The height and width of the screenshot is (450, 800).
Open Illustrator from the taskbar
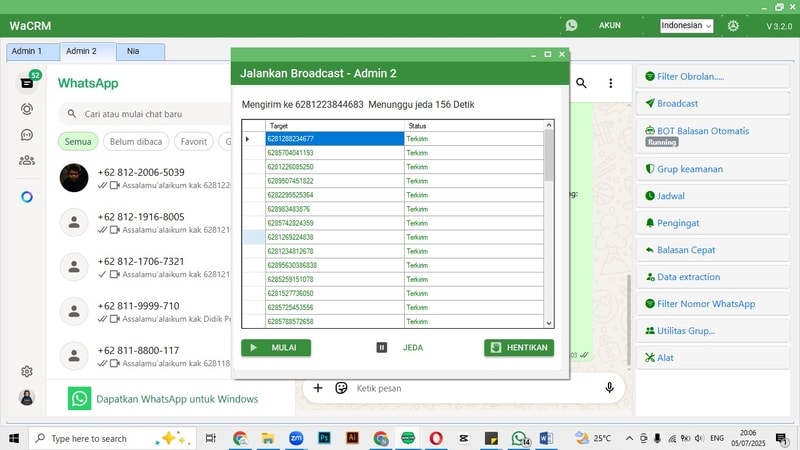tap(352, 438)
